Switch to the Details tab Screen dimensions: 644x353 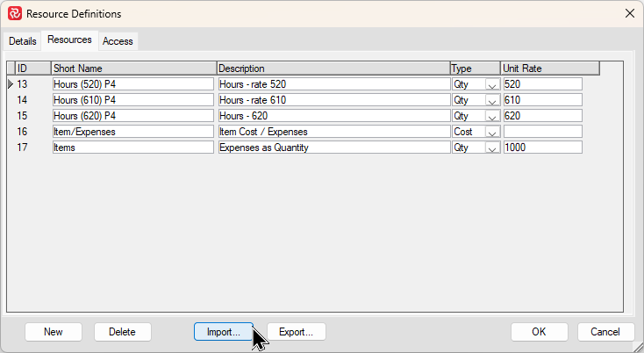pyautogui.click(x=23, y=41)
